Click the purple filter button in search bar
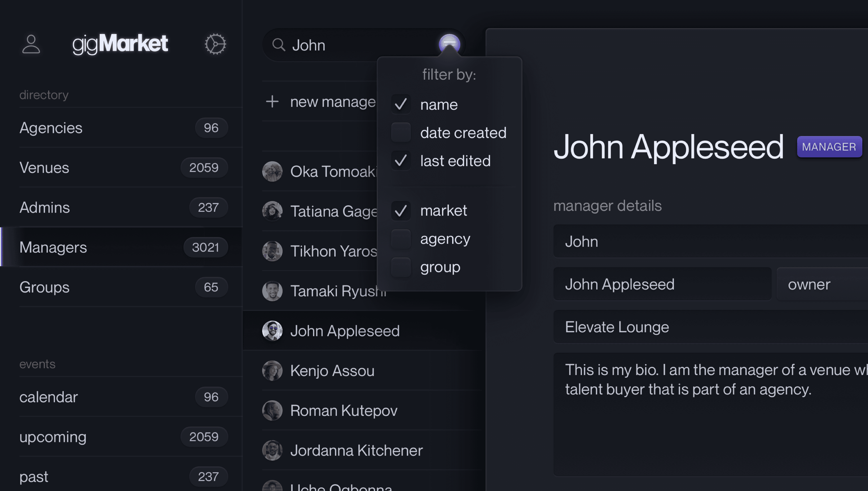Image resolution: width=868 pixels, height=491 pixels. click(449, 44)
